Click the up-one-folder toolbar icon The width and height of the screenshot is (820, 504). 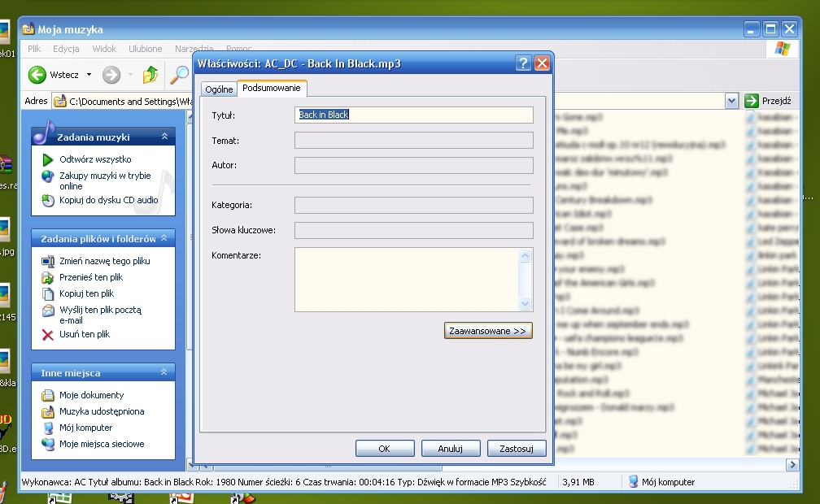coord(150,75)
